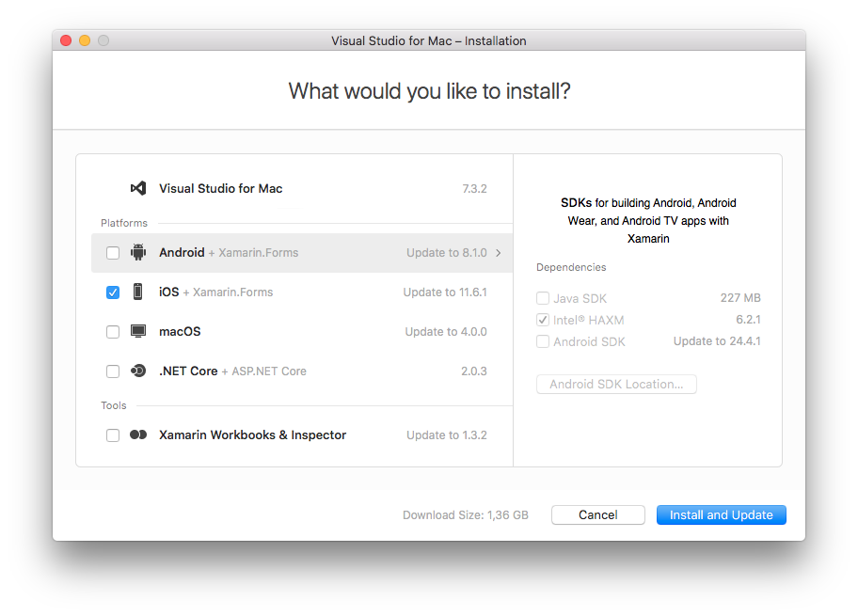Click the 6.2.1 HAXM version value
The image size is (858, 616).
click(x=748, y=320)
